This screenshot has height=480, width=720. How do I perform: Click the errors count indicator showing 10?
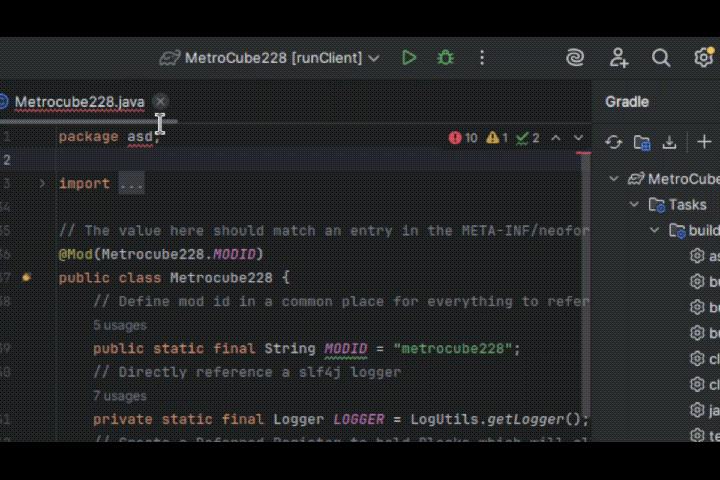click(x=463, y=138)
